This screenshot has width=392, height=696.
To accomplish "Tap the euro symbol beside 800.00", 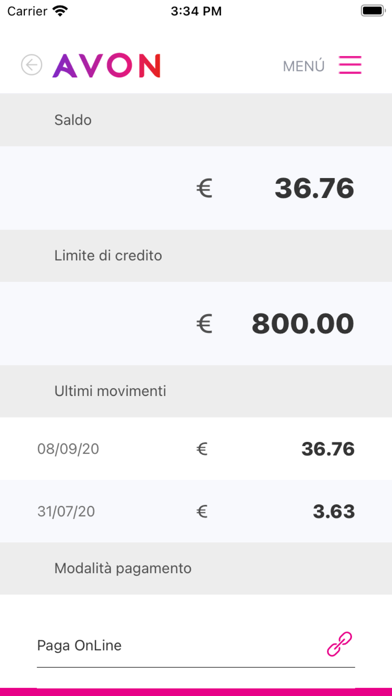I will [204, 324].
